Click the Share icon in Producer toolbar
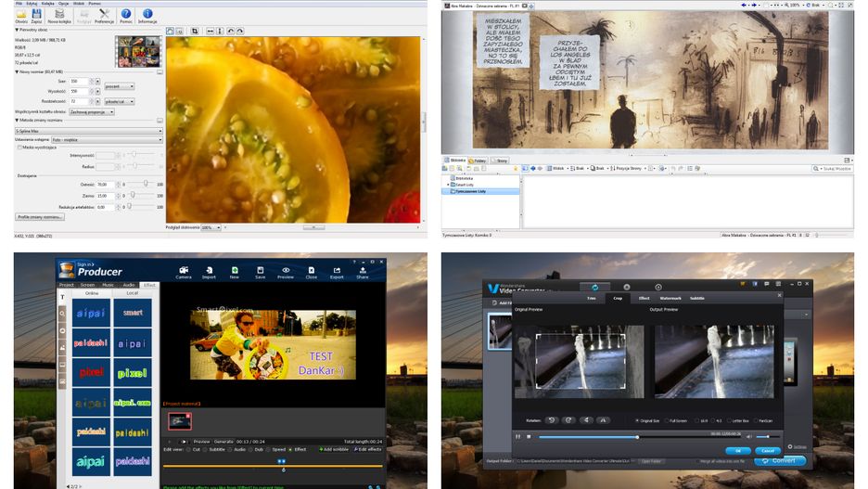Image resolution: width=868 pixels, height=489 pixels. (362, 270)
